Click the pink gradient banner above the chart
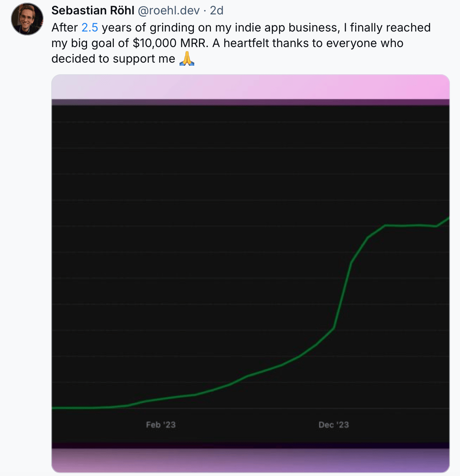Screen dimensions: 460x476 tap(251, 86)
